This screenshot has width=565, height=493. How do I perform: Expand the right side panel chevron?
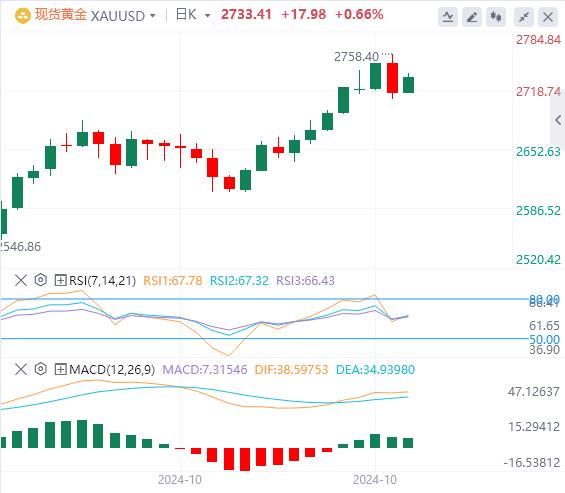[x=558, y=120]
